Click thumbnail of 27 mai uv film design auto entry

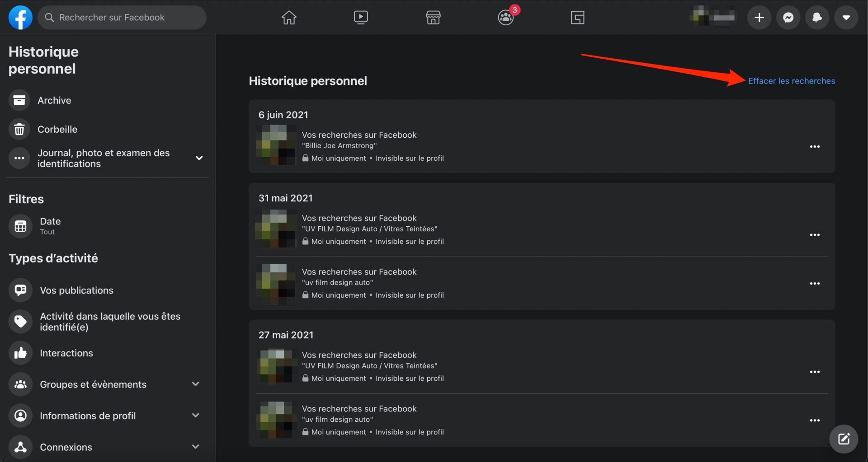tap(276, 420)
